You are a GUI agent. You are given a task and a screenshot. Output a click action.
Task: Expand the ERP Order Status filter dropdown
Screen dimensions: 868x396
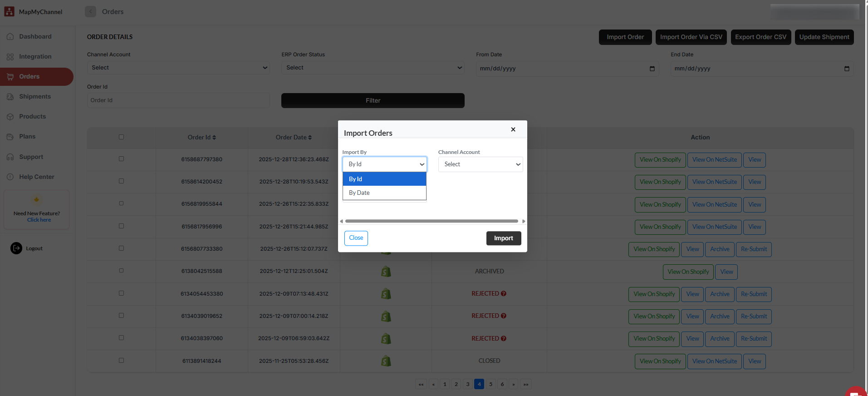click(x=373, y=68)
